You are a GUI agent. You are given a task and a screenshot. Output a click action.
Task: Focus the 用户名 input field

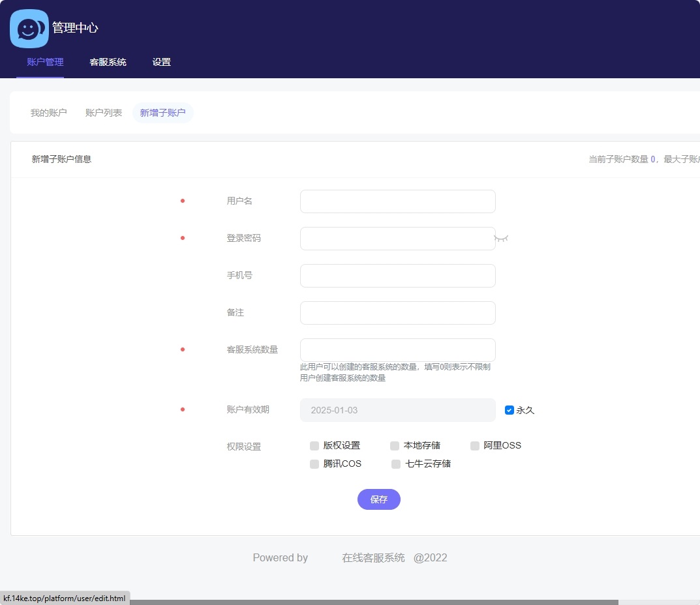click(398, 201)
